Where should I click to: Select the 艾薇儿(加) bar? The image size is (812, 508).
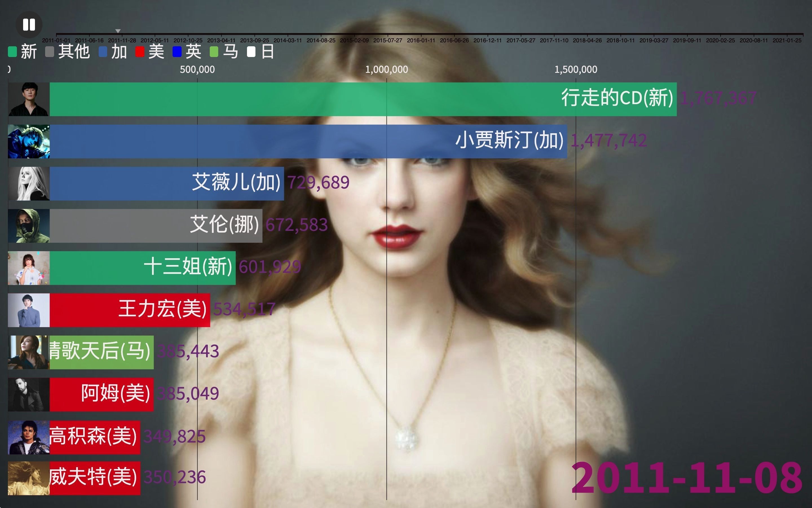pos(167,183)
